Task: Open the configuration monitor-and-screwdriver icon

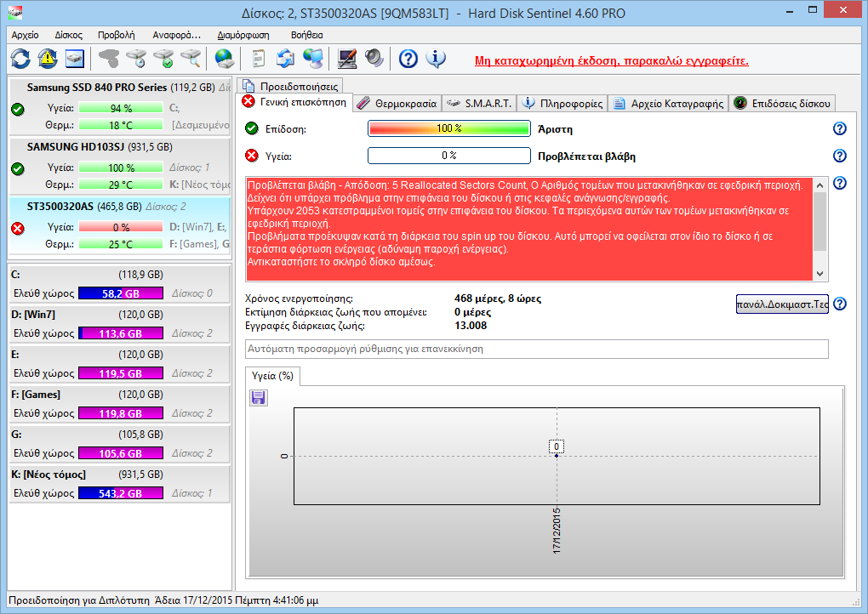Action: coord(347,58)
